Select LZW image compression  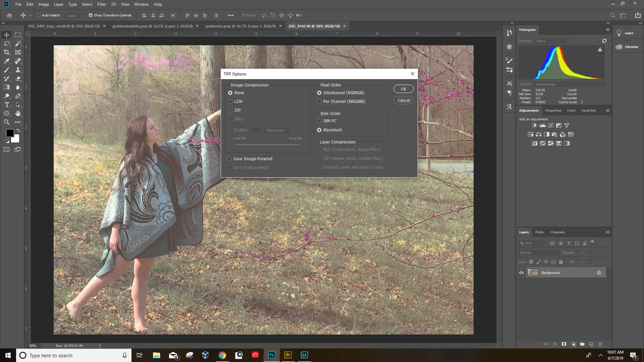[230, 102]
